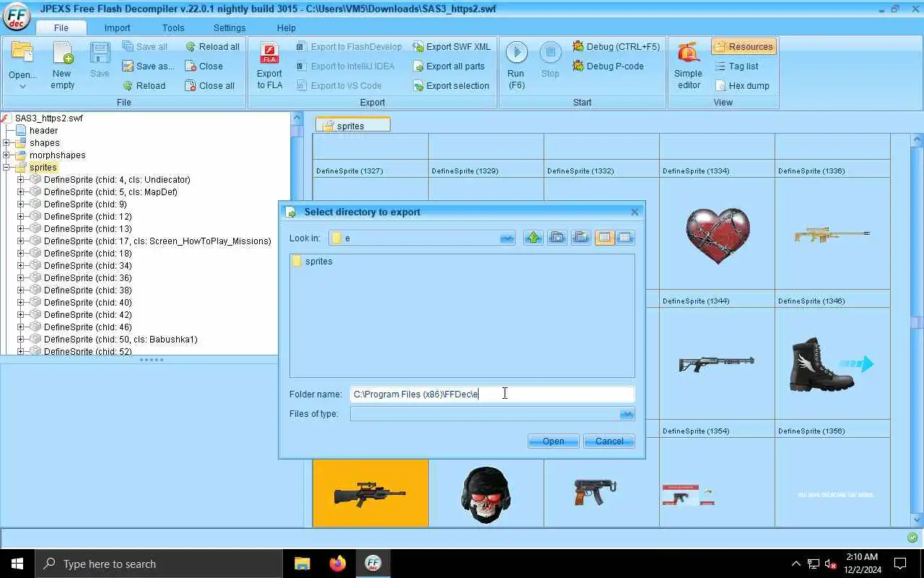Select the shotgun thumbnail 1344
This screenshot has width=924, height=578.
click(x=717, y=364)
